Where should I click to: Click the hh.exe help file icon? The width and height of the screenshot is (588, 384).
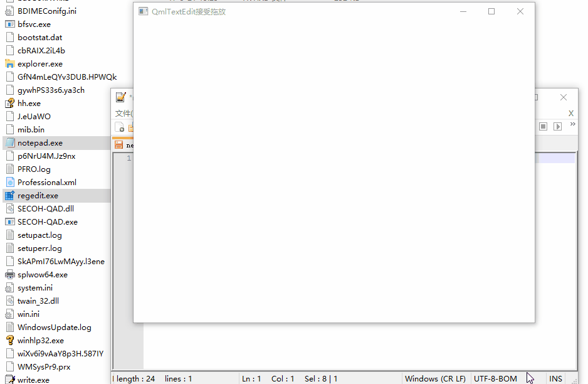pyautogui.click(x=9, y=104)
